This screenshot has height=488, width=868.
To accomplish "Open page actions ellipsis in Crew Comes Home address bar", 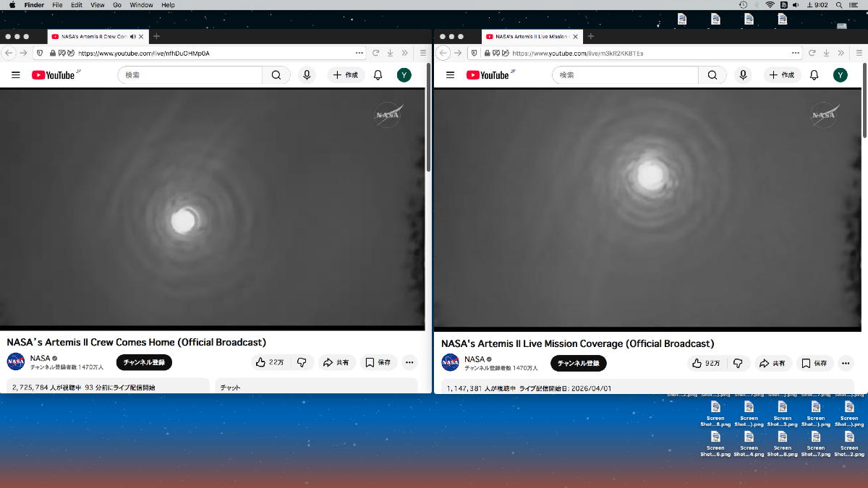I will pos(360,53).
